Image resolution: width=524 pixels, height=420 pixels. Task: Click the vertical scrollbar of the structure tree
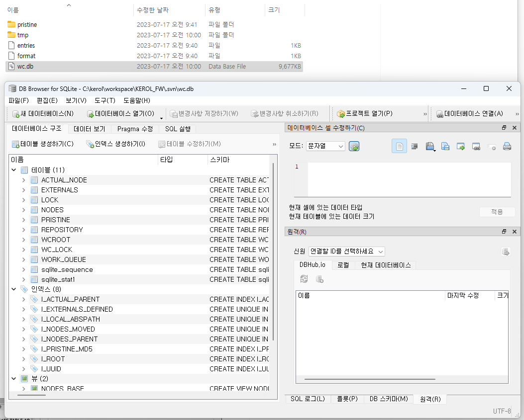coord(273,252)
